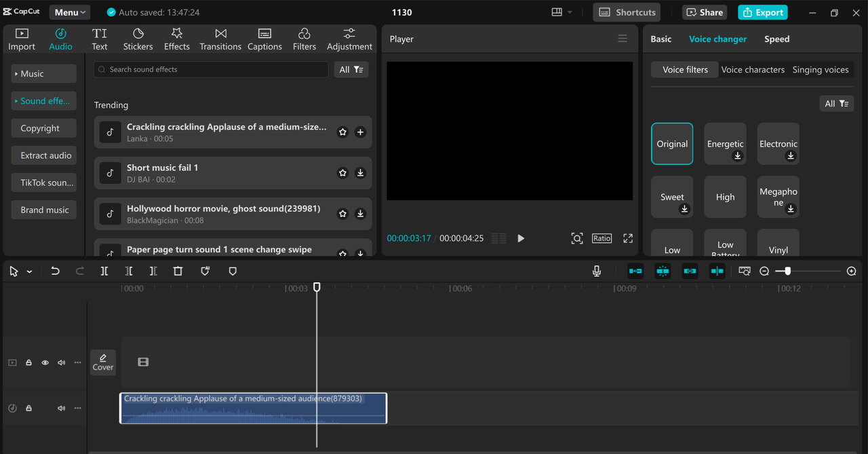Toggle preview axis

tap(717, 271)
